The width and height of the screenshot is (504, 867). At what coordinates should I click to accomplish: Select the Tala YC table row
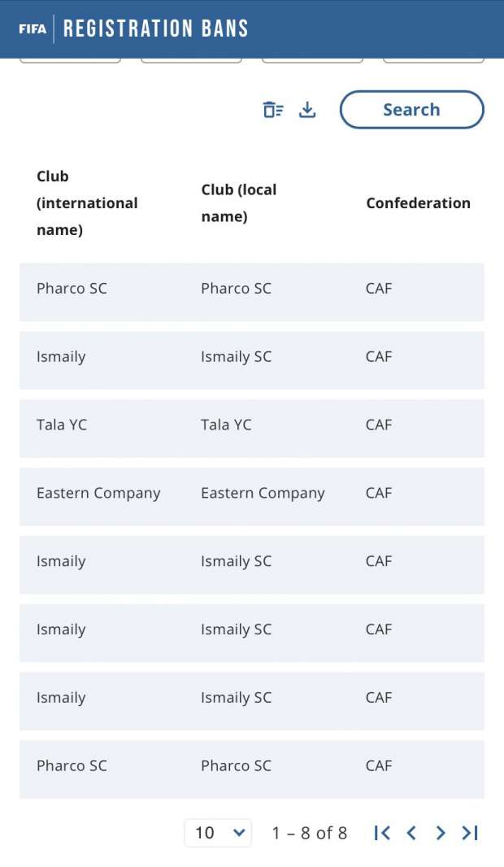point(252,425)
